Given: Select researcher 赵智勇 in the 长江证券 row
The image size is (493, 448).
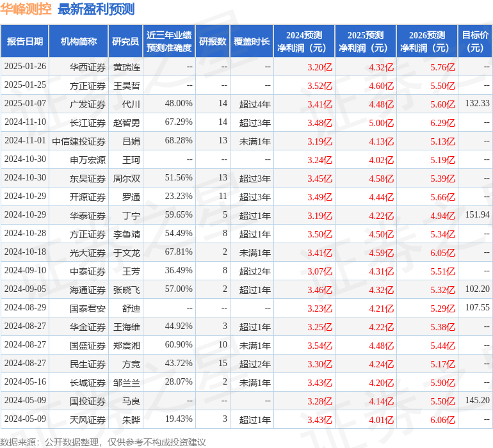Looking at the screenshot, I should tap(127, 122).
